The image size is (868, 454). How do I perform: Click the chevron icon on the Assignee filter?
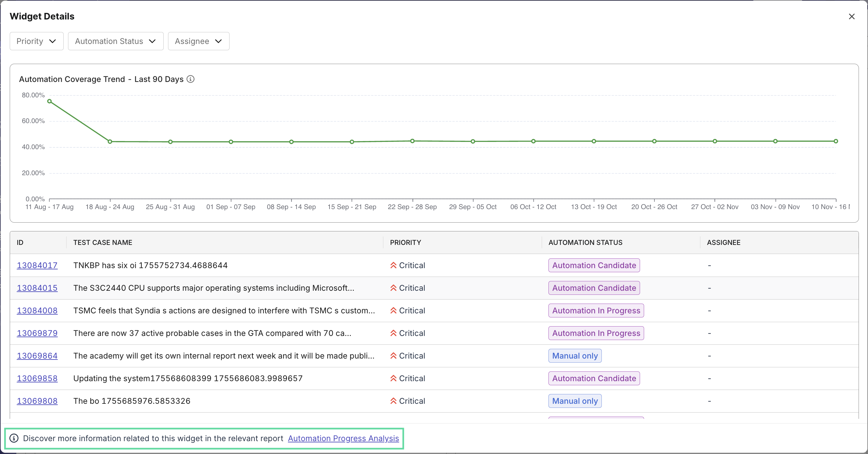[x=219, y=41]
